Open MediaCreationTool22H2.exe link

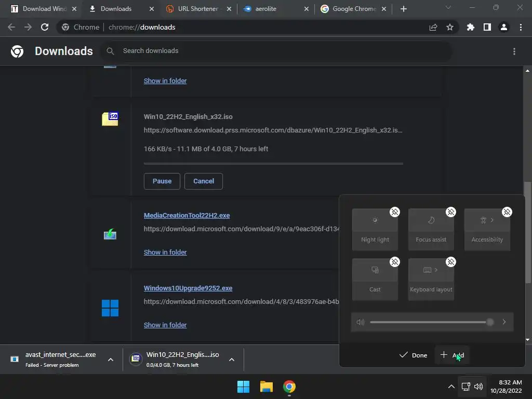[x=187, y=216]
